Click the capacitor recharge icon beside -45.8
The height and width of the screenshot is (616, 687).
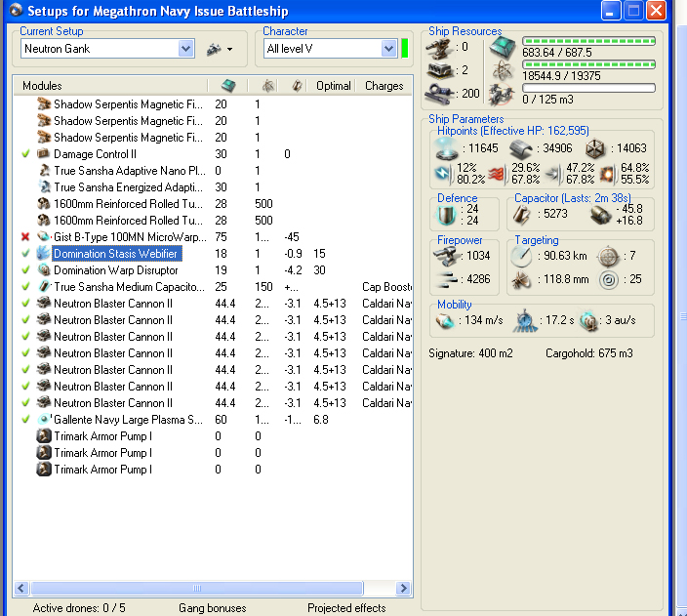tap(600, 215)
